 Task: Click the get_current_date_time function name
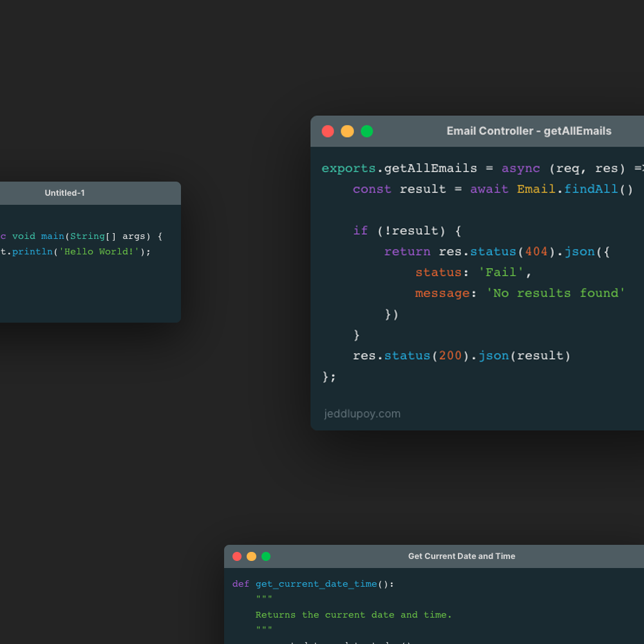coord(316,584)
